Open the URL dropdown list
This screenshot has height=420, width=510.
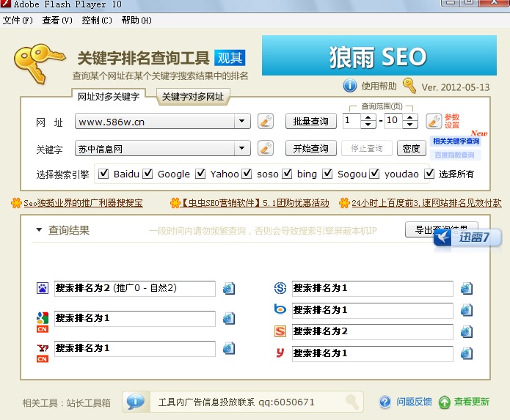click(x=242, y=121)
